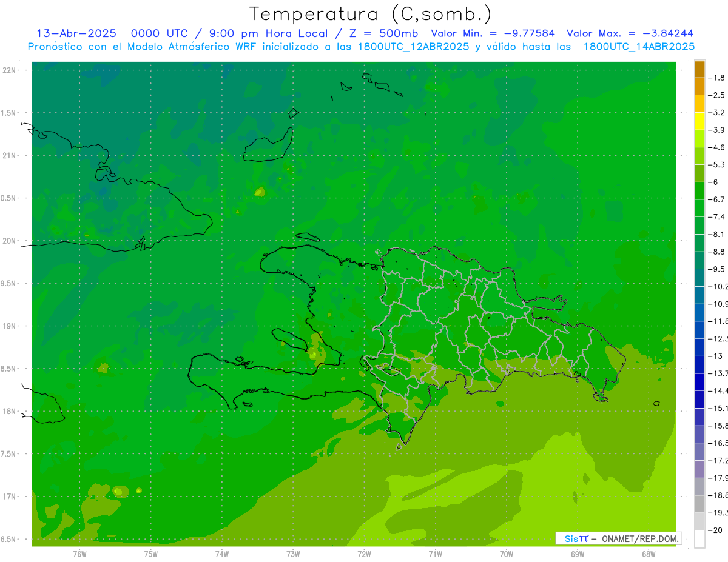Click the "17N" latitude axis label
The image size is (728, 562).
coord(9,497)
